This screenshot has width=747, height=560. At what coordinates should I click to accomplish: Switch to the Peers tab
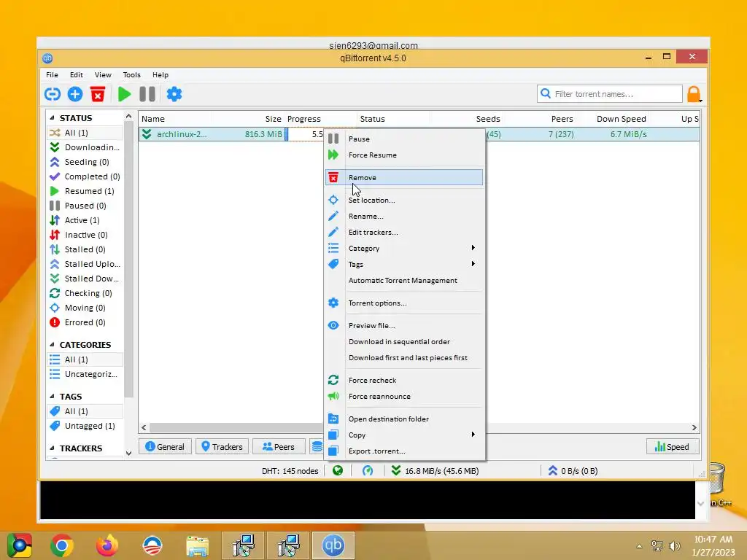pos(279,447)
